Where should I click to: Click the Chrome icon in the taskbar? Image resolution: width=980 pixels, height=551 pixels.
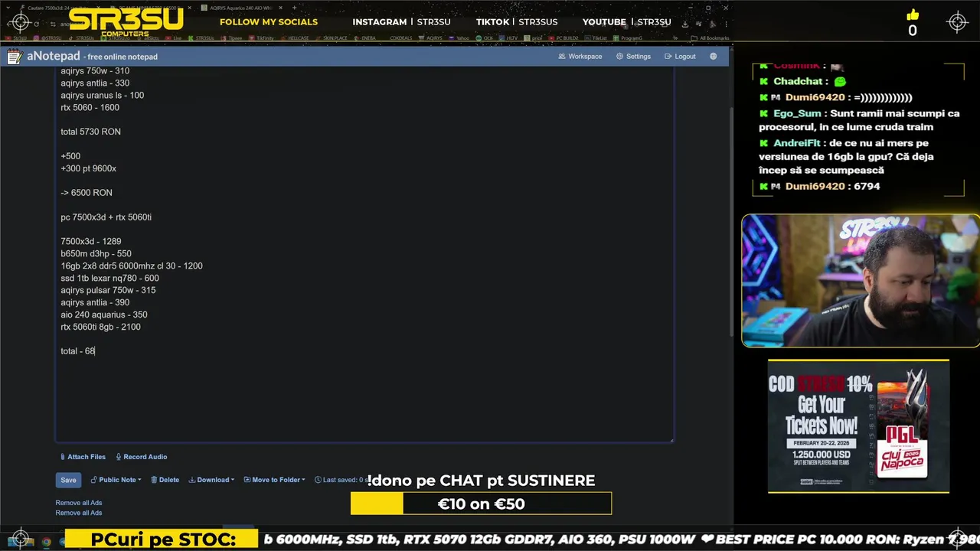[x=47, y=542]
